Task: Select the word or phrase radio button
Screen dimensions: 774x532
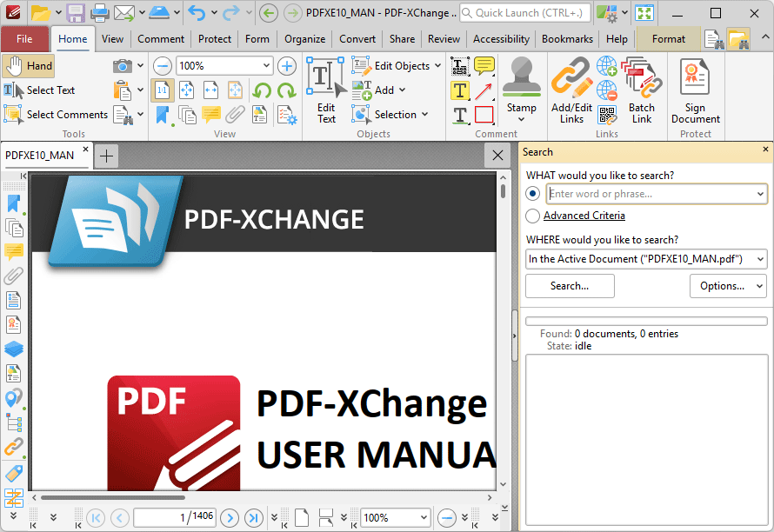Action: [x=532, y=194]
